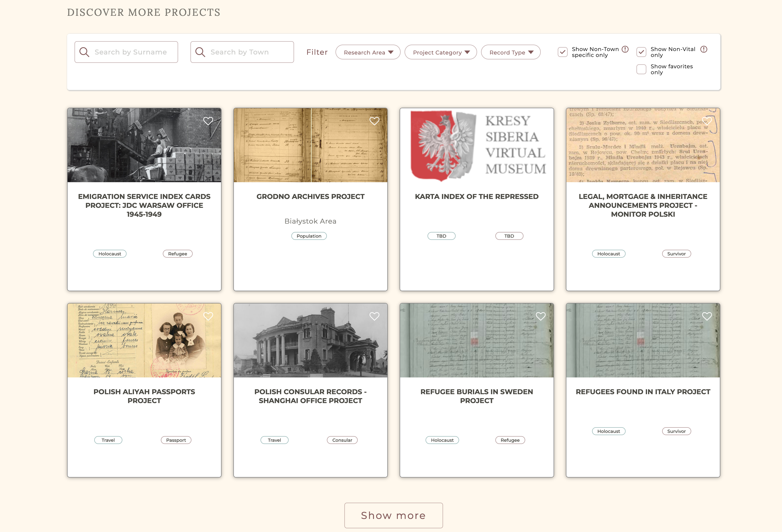Open Emigration Service Index Cards project title
Viewport: 782px width, 532px height.
[x=144, y=205]
